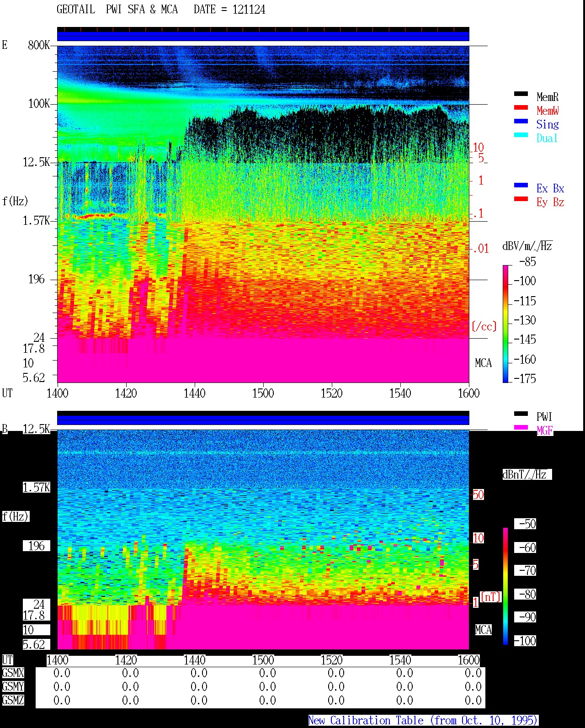Click the blue Sing legend swatch

point(521,121)
